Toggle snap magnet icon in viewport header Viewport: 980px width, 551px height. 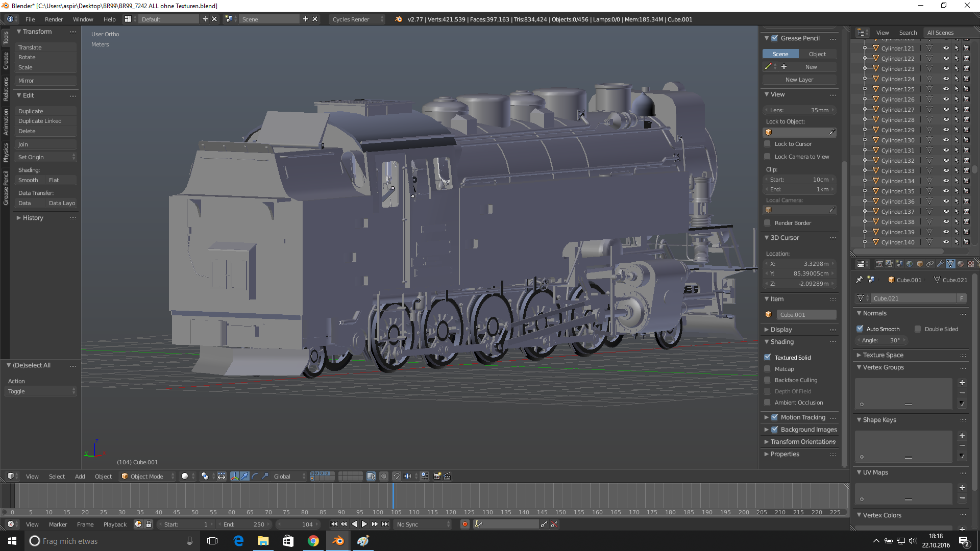[397, 476]
